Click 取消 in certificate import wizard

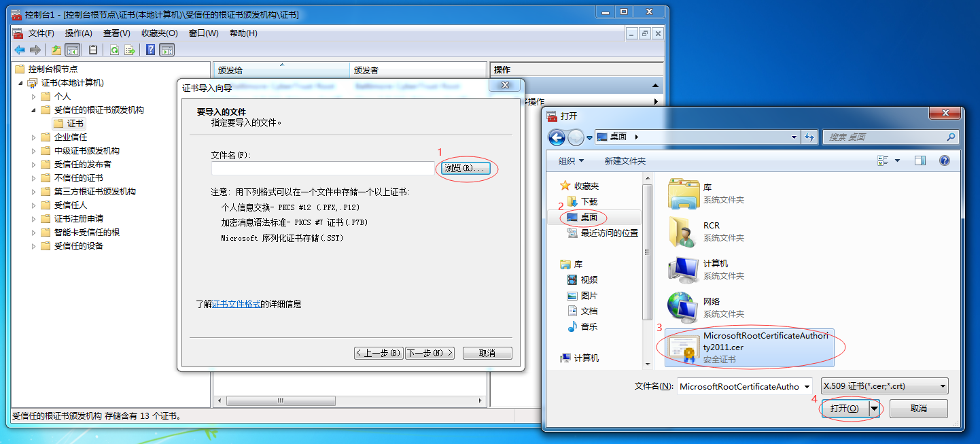(487, 354)
